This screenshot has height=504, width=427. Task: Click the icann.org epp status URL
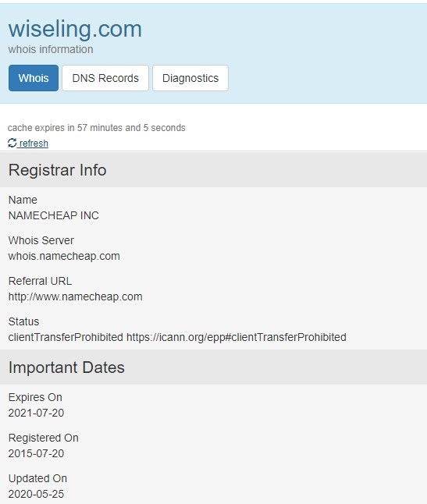pos(237,337)
